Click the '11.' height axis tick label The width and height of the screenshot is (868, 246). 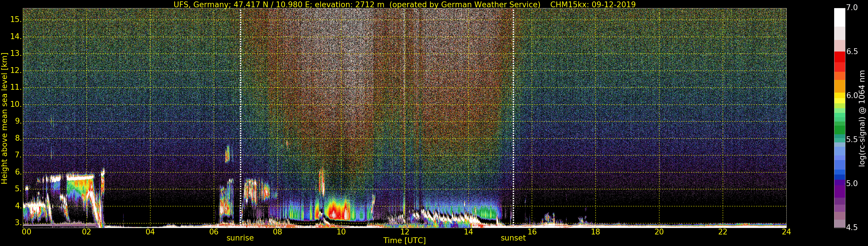point(16,87)
